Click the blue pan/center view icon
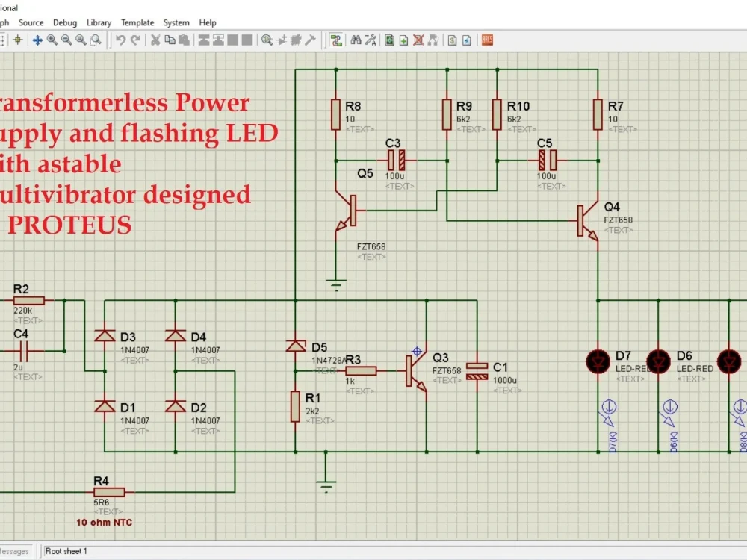Screen dimensions: 747x560 [x=37, y=40]
